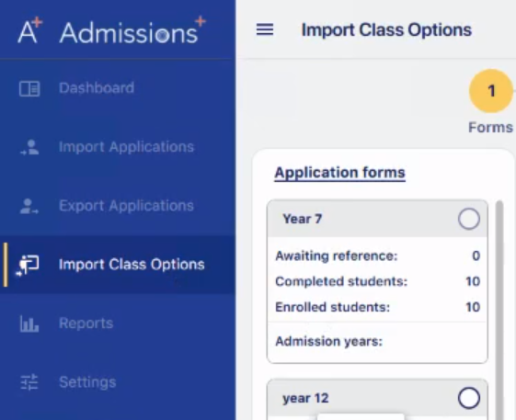Click the Import Class Options presenter icon
The width and height of the screenshot is (516, 420).
[28, 265]
